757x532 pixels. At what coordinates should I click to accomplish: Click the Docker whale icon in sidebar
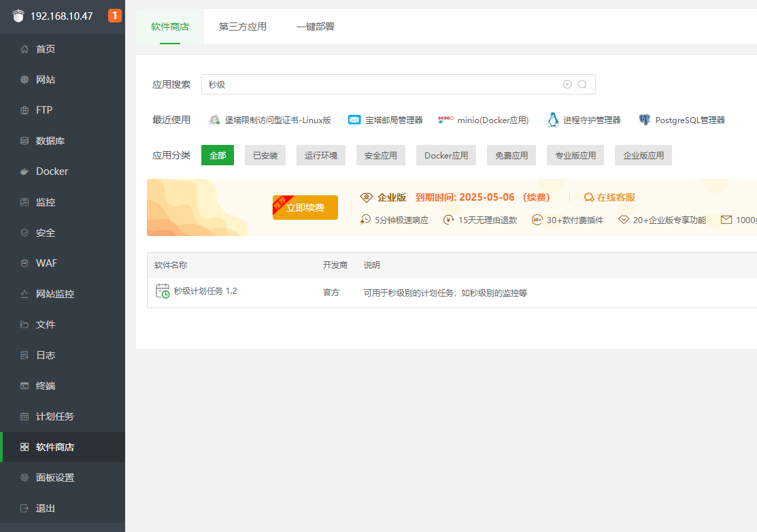click(24, 171)
